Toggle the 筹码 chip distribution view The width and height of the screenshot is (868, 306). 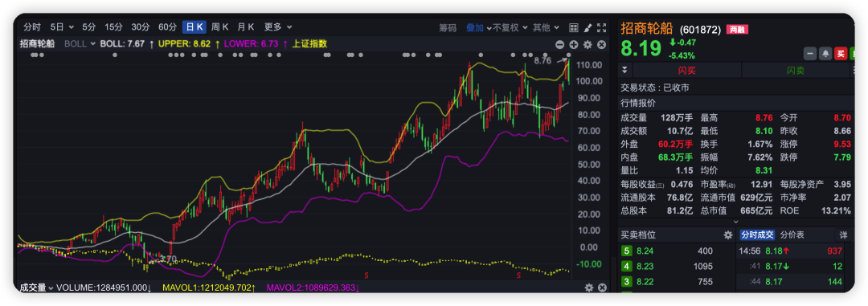[x=448, y=27]
